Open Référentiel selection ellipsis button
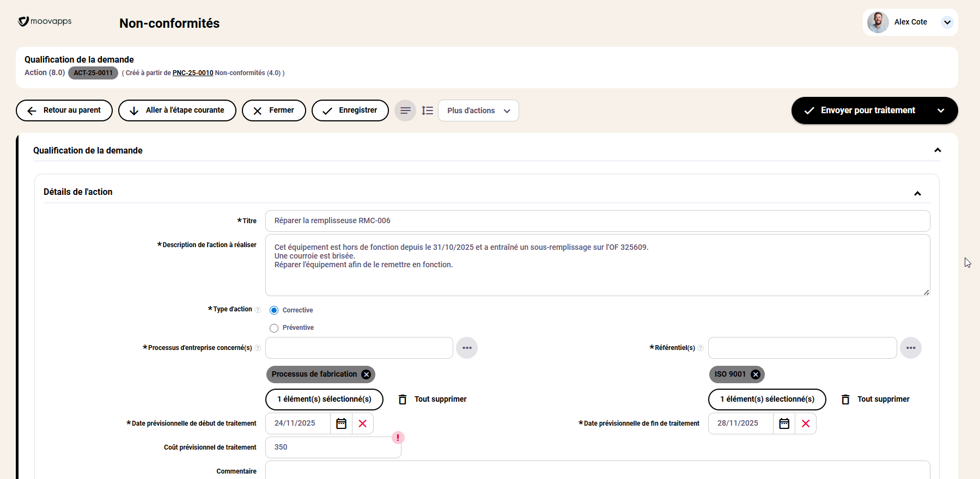This screenshot has width=980, height=479. pyautogui.click(x=910, y=348)
